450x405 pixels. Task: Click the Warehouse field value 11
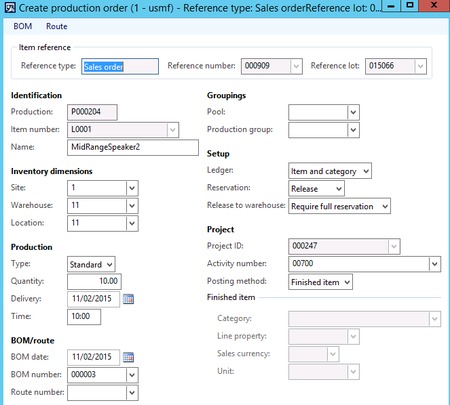tap(97, 206)
